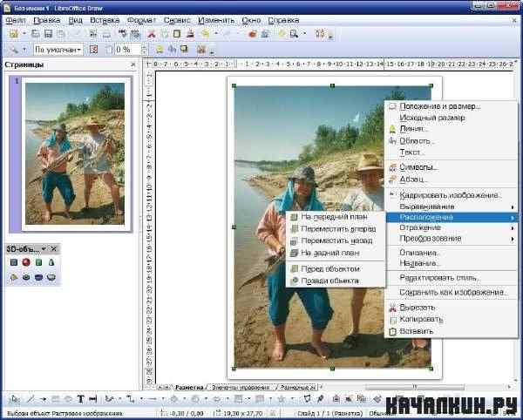Click the picture Shadow toolbar icon

coord(184,50)
